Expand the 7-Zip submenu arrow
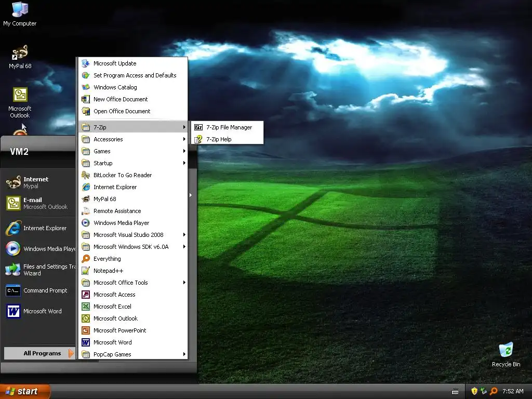 pos(184,127)
